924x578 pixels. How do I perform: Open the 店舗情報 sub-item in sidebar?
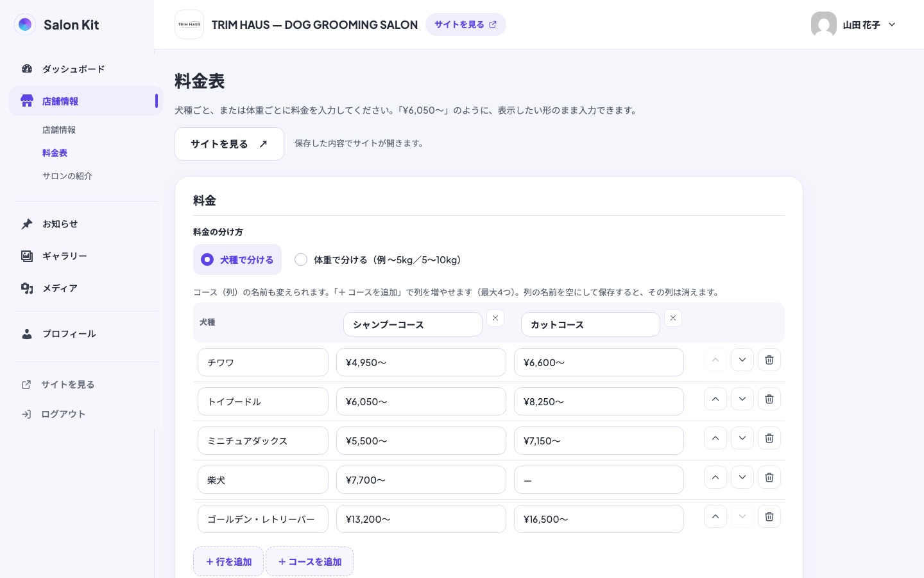[x=59, y=130]
